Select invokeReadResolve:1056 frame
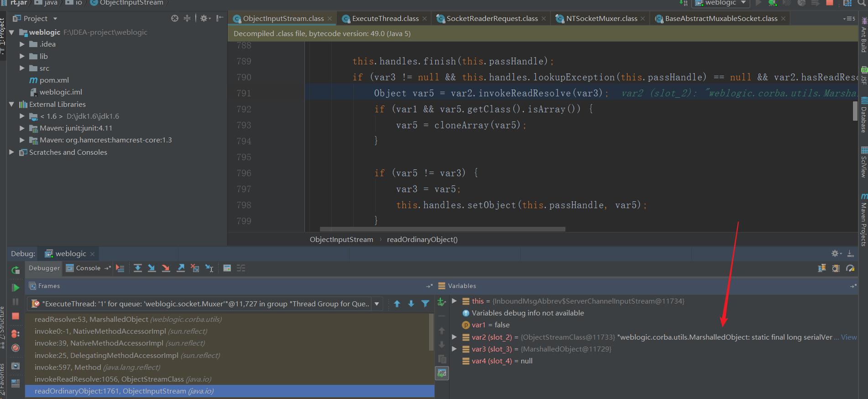Viewport: 868px width, 399px height. pyautogui.click(x=123, y=379)
